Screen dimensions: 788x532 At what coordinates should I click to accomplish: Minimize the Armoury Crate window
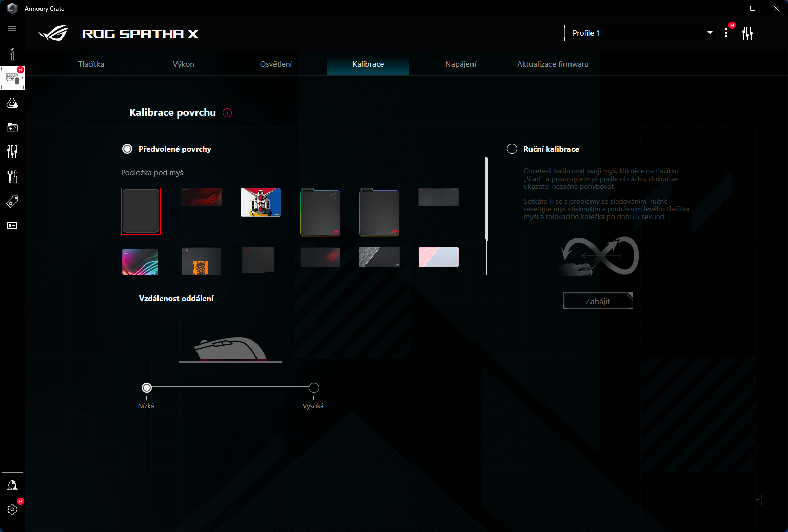(729, 8)
